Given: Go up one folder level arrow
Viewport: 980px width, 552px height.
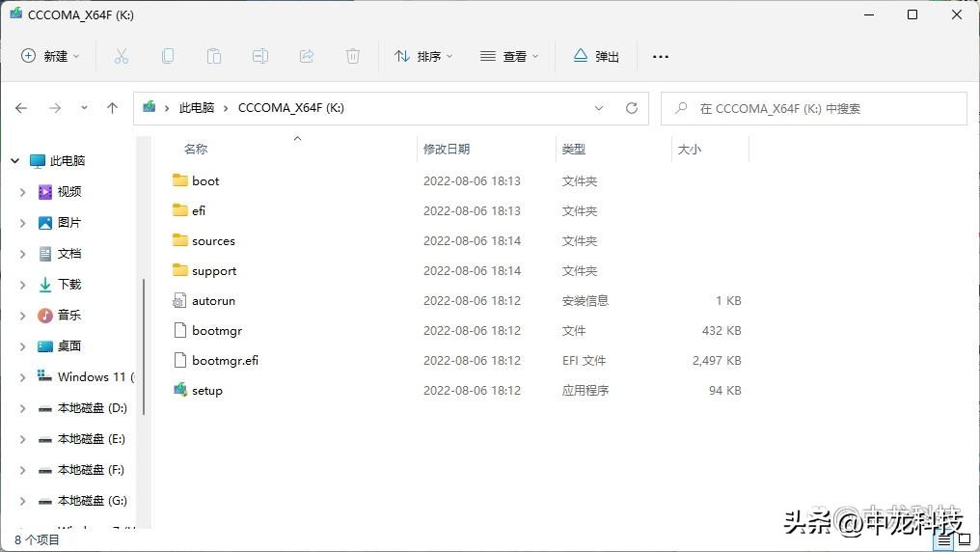Looking at the screenshot, I should point(113,108).
